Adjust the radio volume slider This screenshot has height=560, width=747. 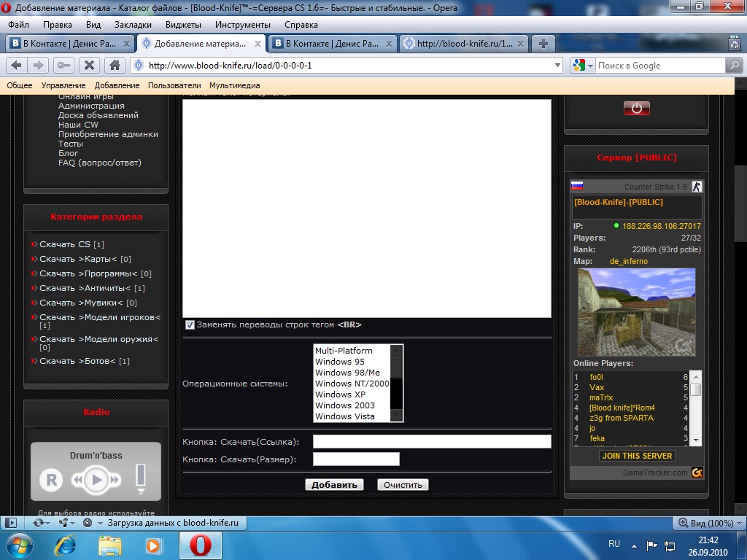141,478
